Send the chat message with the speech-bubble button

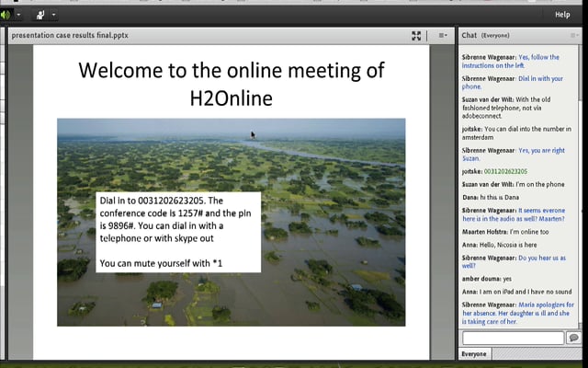573,338
